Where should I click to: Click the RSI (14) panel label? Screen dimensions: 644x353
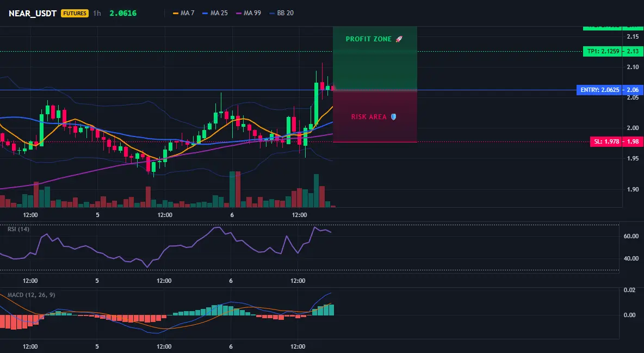(18, 229)
